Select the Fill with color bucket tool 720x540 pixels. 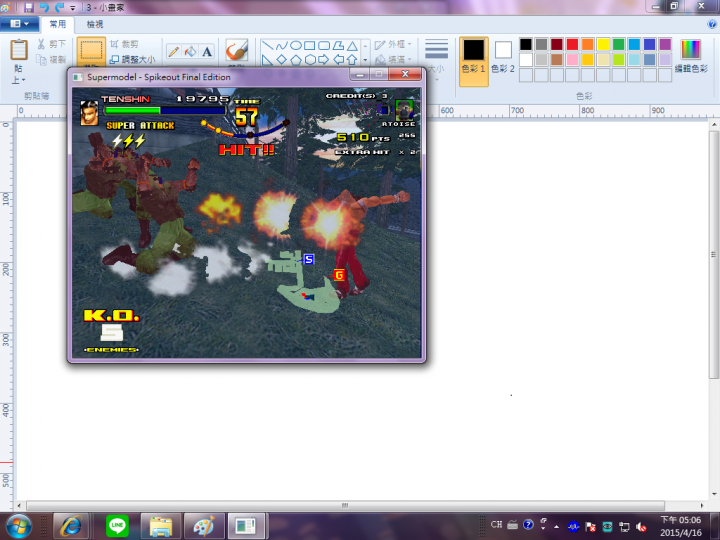click(x=190, y=51)
